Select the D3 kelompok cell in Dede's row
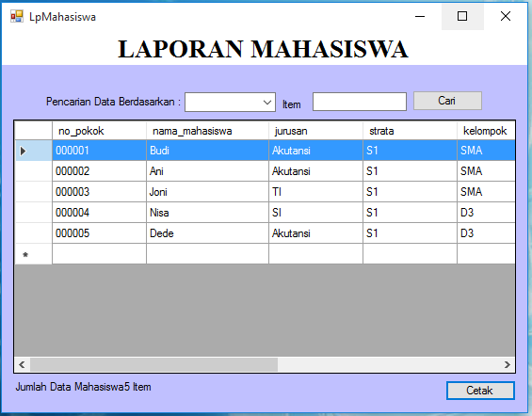The width and height of the screenshot is (532, 416). tap(486, 232)
